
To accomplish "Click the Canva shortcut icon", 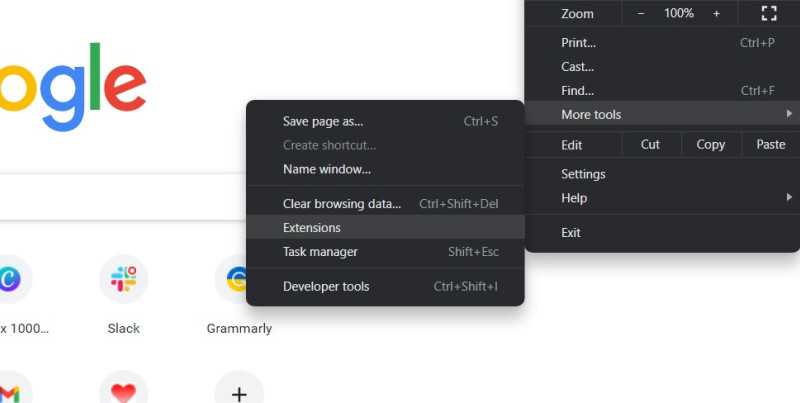I will [10, 279].
